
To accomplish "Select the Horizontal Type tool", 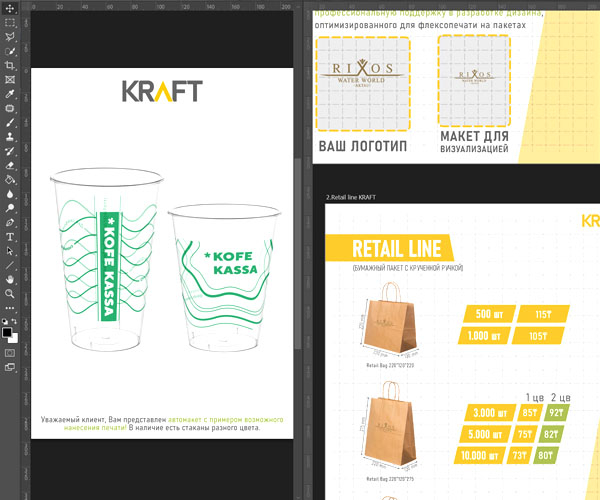I will click(10, 237).
